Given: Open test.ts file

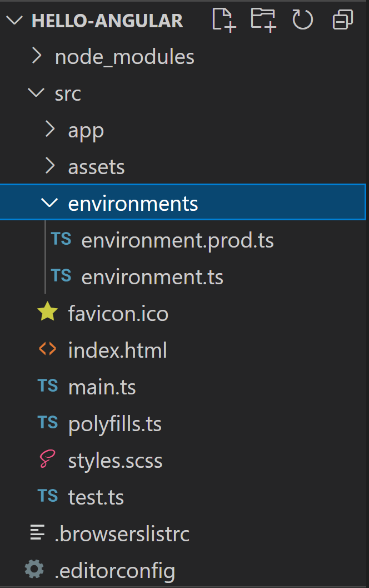Looking at the screenshot, I should tap(96, 497).
